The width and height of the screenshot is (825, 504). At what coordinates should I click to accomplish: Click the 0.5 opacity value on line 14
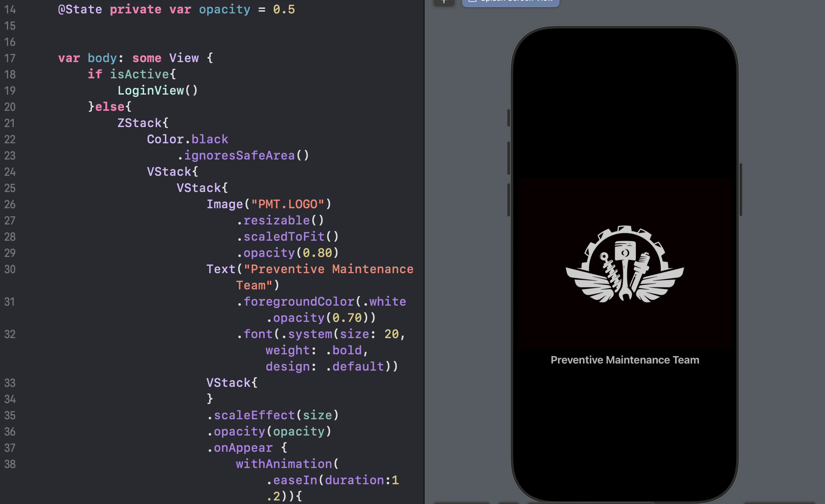(284, 10)
